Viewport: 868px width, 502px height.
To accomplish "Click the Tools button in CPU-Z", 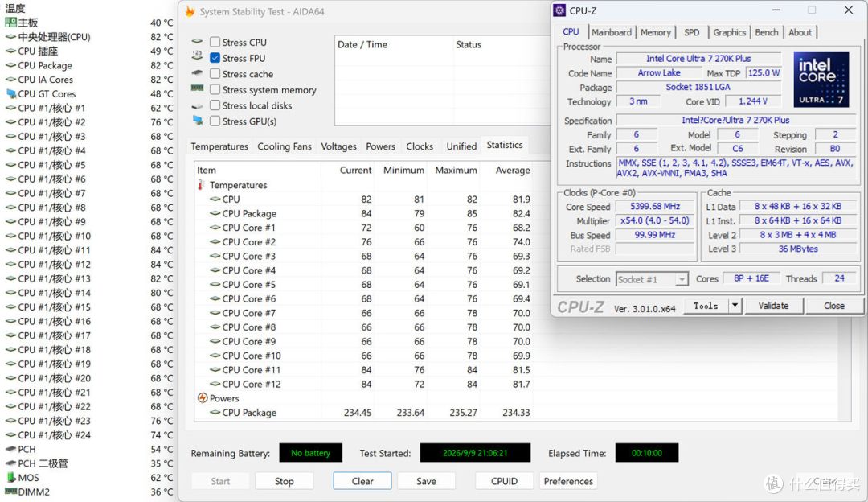I will 706,305.
